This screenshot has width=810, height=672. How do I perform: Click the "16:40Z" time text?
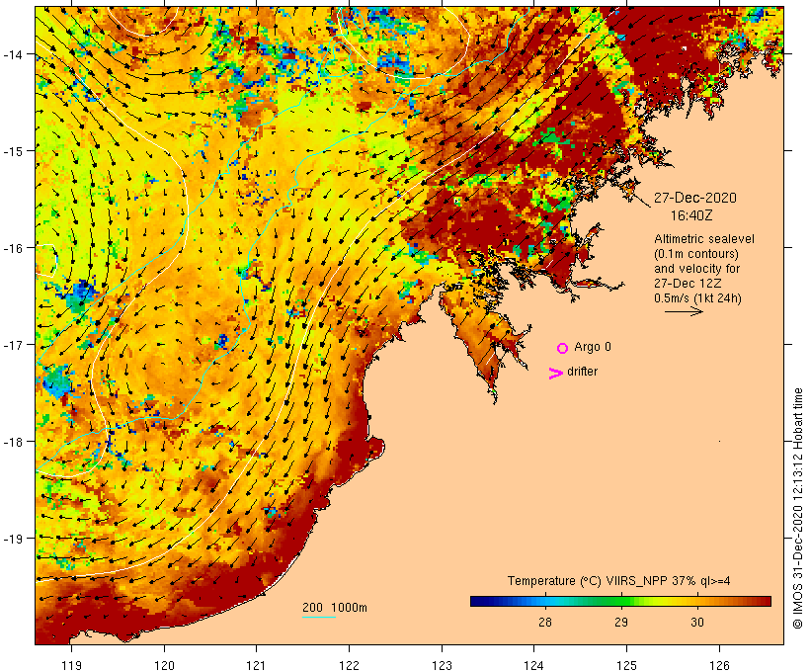691,215
